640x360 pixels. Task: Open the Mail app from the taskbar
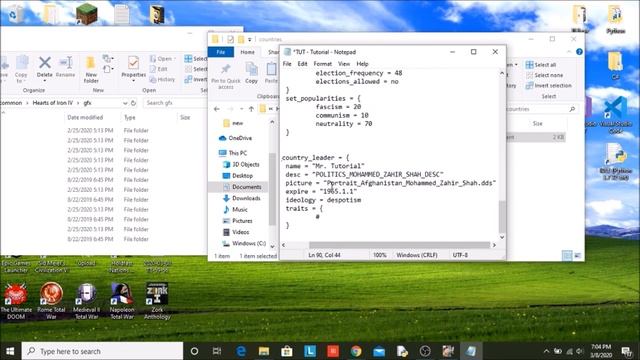tap(379, 351)
